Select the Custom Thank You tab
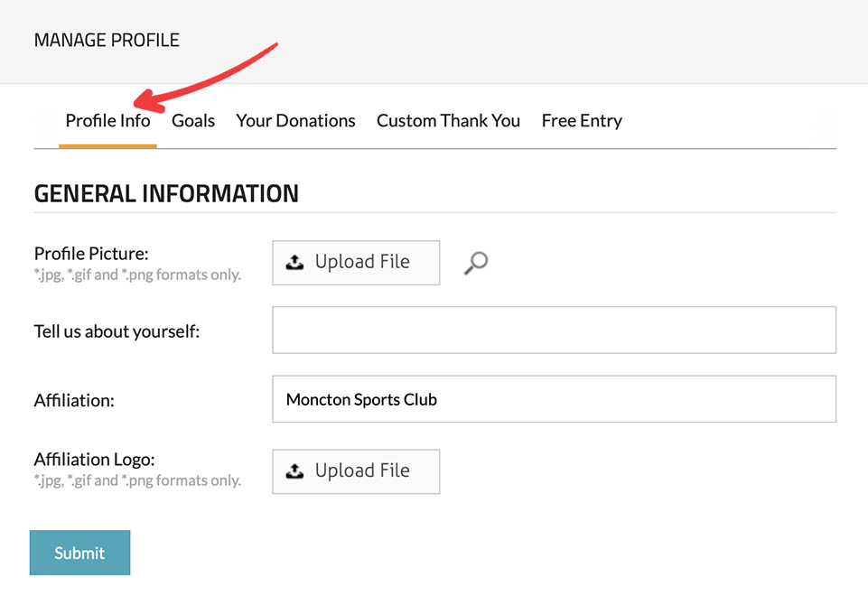Image resolution: width=868 pixels, height=596 pixels. coord(448,121)
